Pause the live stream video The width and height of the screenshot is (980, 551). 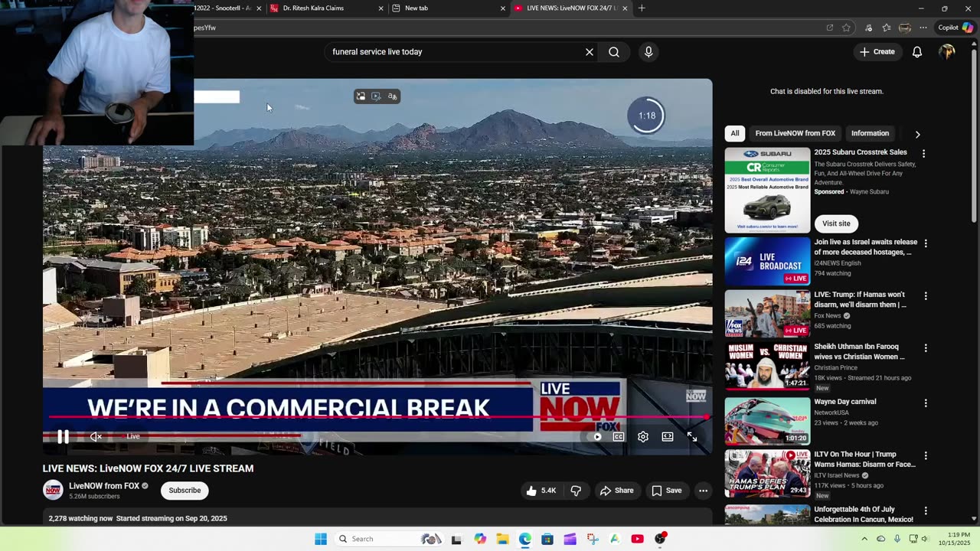tap(63, 437)
